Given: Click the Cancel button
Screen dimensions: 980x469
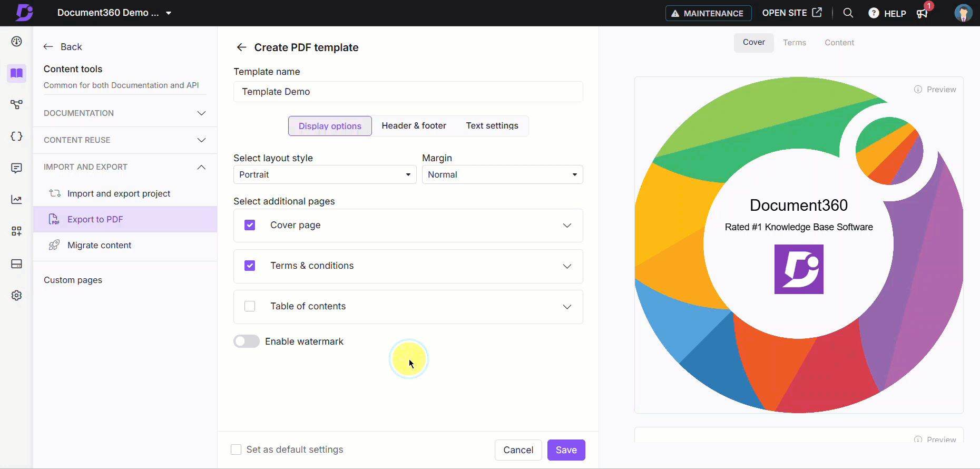Looking at the screenshot, I should [518, 450].
